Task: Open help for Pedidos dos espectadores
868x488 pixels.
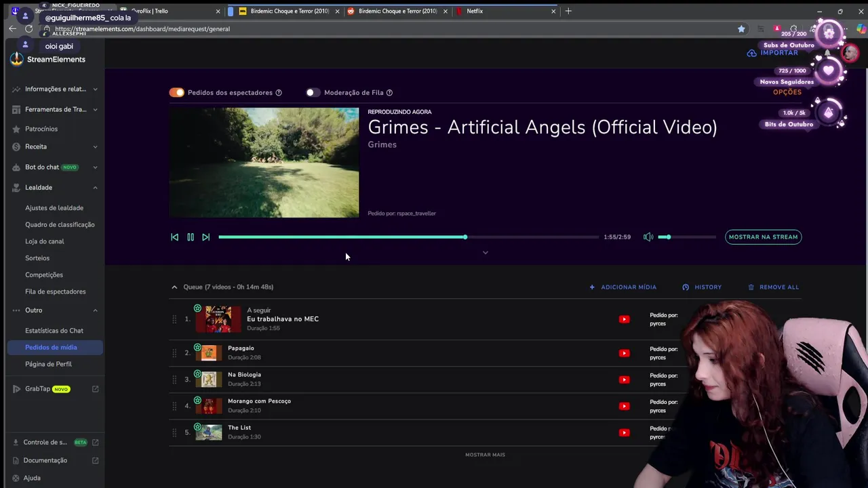Action: pos(279,93)
